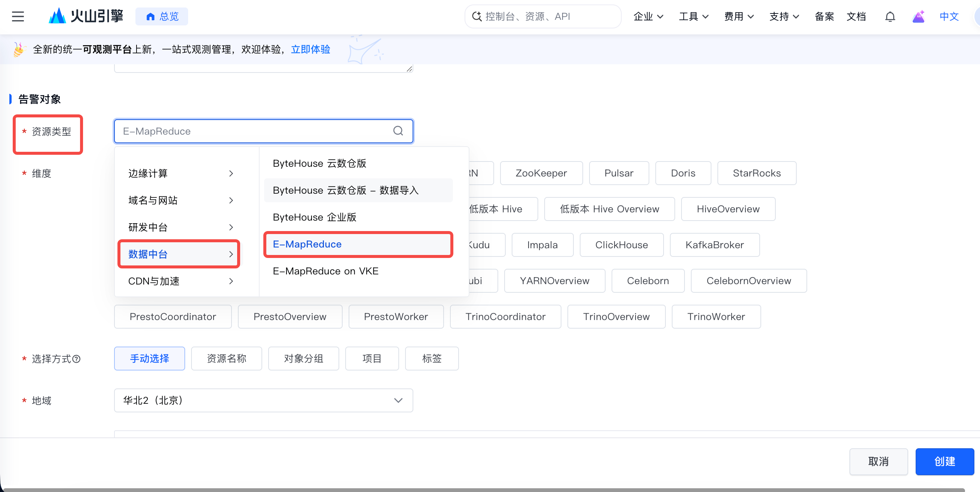Expand the 费用 menu
Screen dimensions: 980x492
pyautogui.click(x=739, y=16)
